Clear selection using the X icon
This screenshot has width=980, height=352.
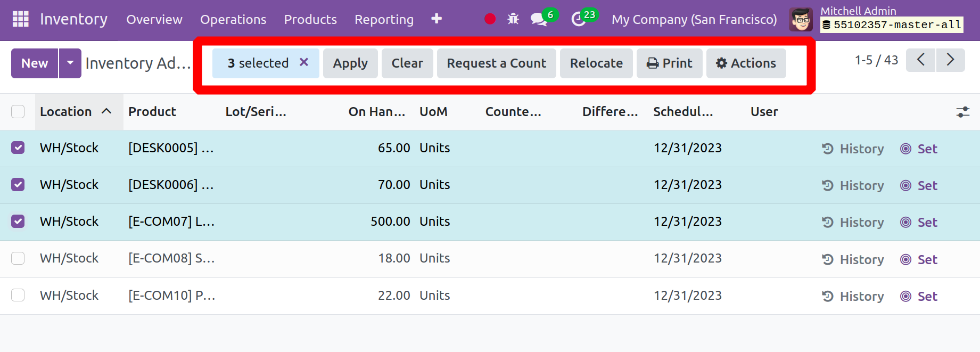click(x=304, y=62)
